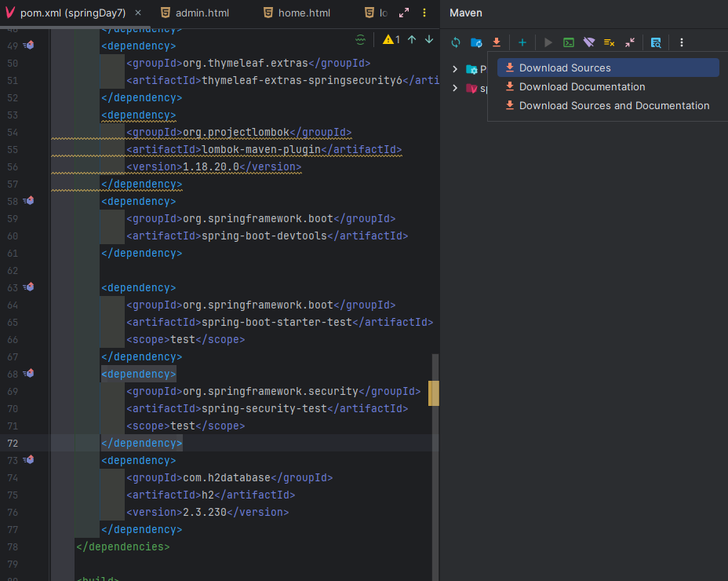The width and height of the screenshot is (728, 581).
Task: Open Execute Maven Goal terminal icon
Action: pyautogui.click(x=568, y=42)
